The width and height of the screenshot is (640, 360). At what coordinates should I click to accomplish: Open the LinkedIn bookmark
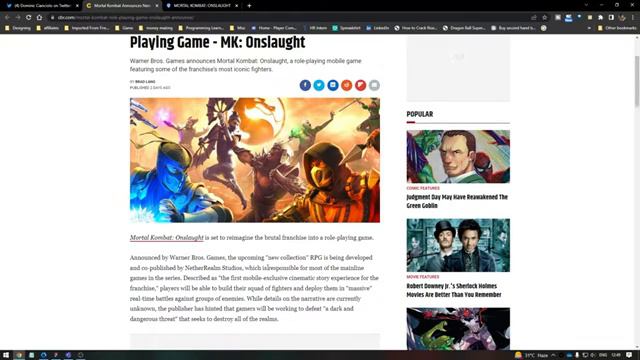point(378,28)
